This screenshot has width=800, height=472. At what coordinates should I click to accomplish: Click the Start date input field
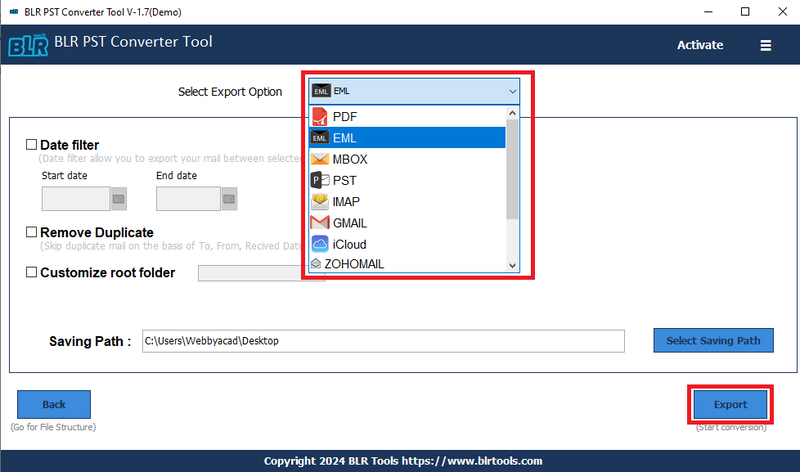pos(76,199)
